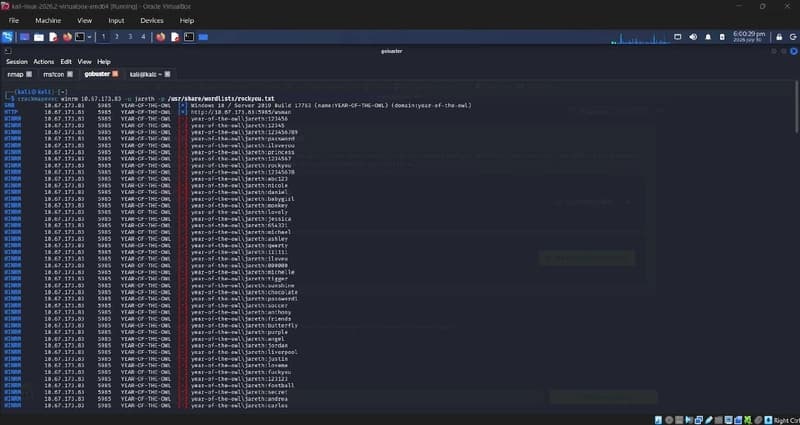Select the running text editor window in taskbar
This screenshot has width=800, height=425.
point(175,37)
